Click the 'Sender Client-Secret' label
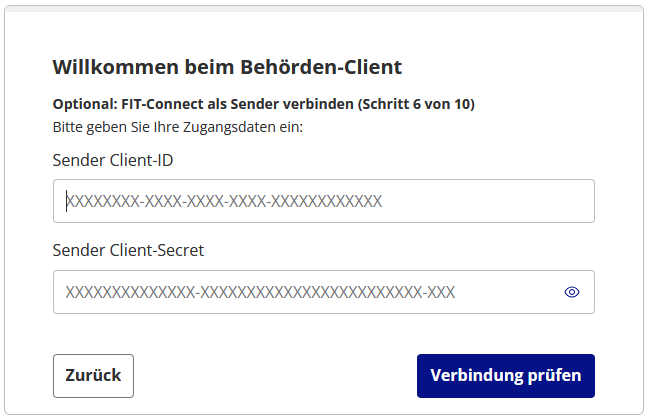 coord(128,250)
